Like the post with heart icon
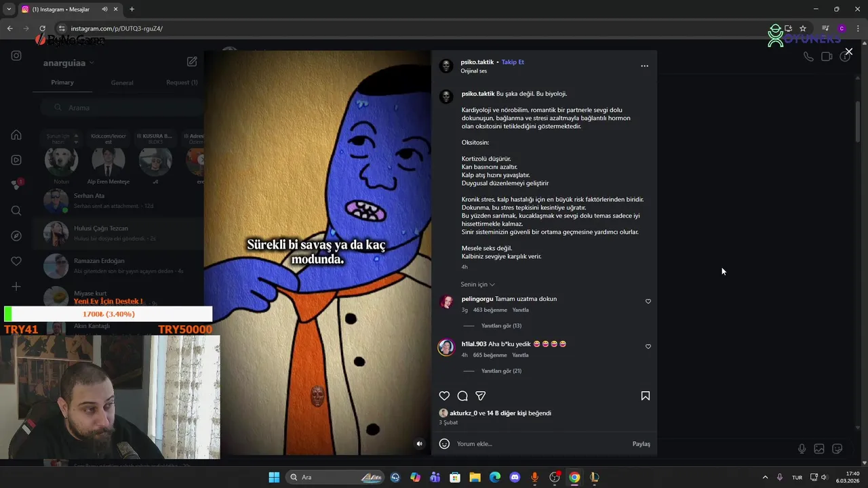The width and height of the screenshot is (868, 488). [x=444, y=396]
